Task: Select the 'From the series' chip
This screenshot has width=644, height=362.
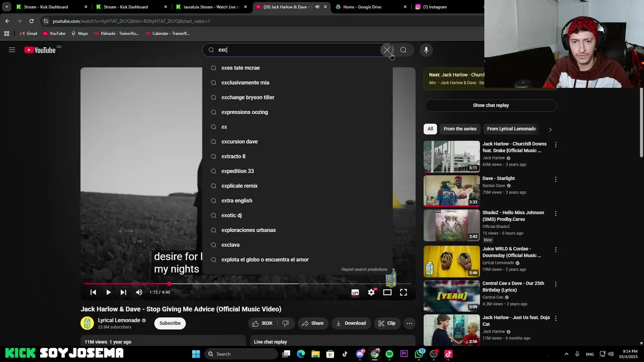Action: (x=460, y=129)
